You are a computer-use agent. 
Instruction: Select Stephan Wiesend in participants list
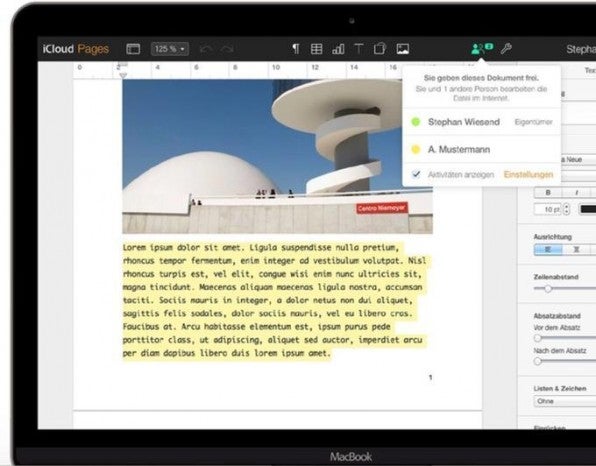coord(482,122)
